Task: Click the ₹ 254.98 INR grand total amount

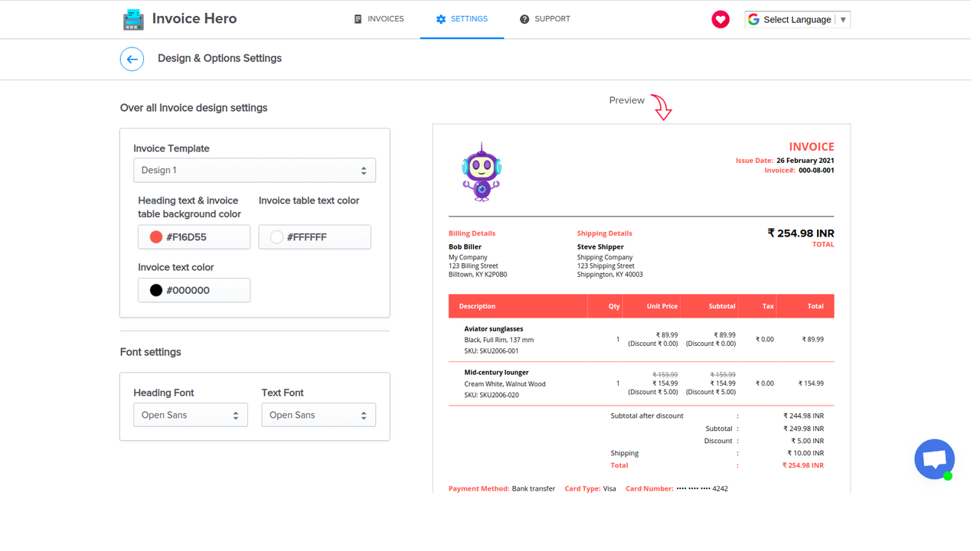Action: (x=801, y=233)
